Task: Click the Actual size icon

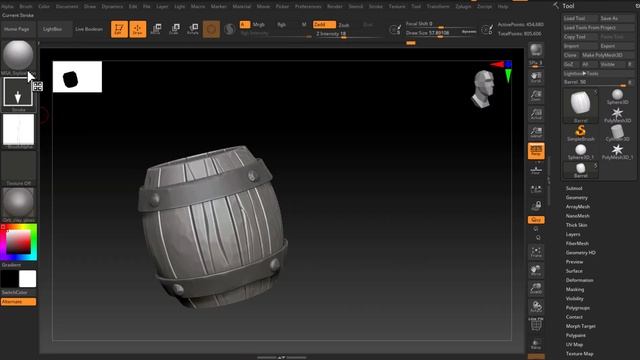Action: tap(536, 114)
